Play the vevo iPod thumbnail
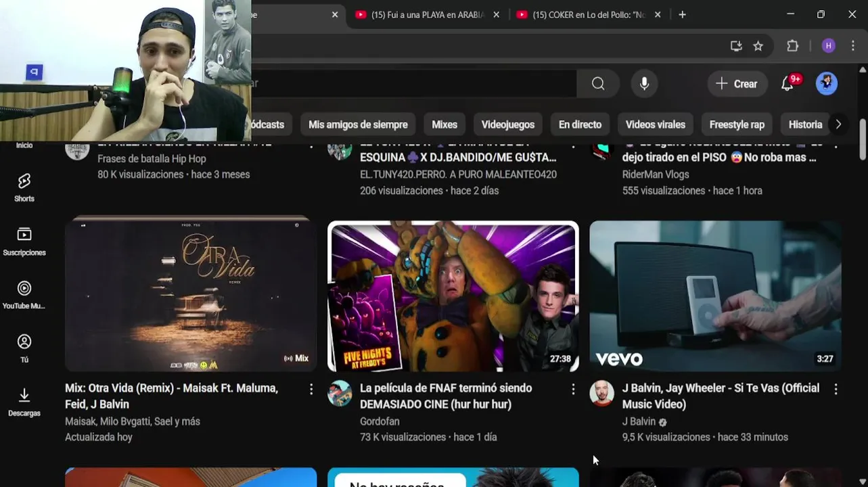The height and width of the screenshot is (487, 868). (716, 296)
